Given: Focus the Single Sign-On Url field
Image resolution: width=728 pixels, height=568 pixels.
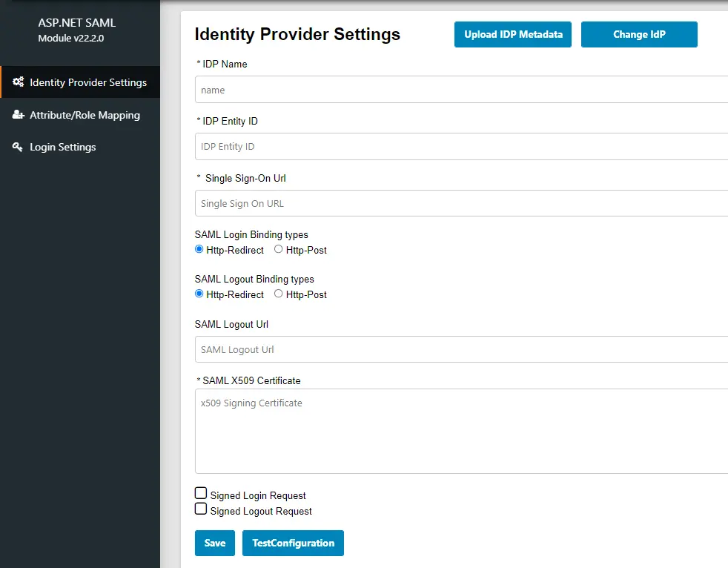Looking at the screenshot, I should 462,203.
